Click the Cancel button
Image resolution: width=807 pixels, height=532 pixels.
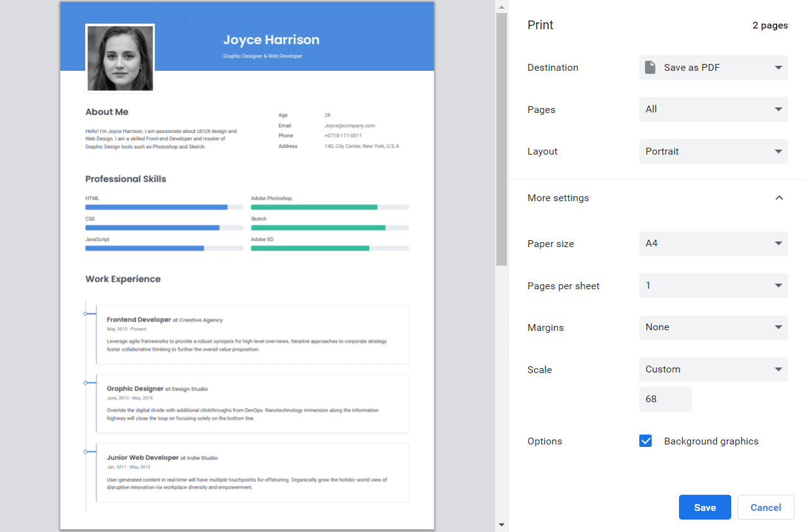click(x=765, y=507)
